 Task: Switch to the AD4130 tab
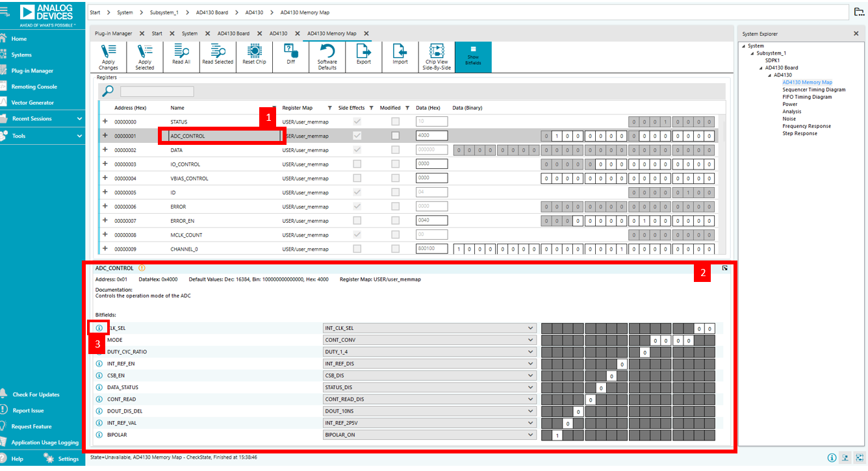[x=278, y=34]
